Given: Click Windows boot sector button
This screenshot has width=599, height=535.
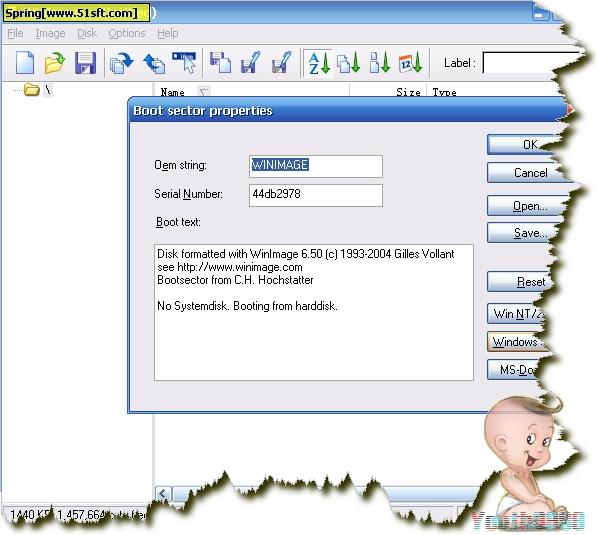Looking at the screenshot, I should click(x=516, y=342).
